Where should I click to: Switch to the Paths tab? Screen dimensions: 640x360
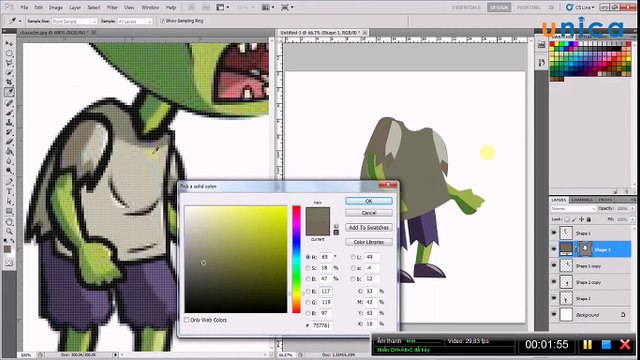point(605,200)
